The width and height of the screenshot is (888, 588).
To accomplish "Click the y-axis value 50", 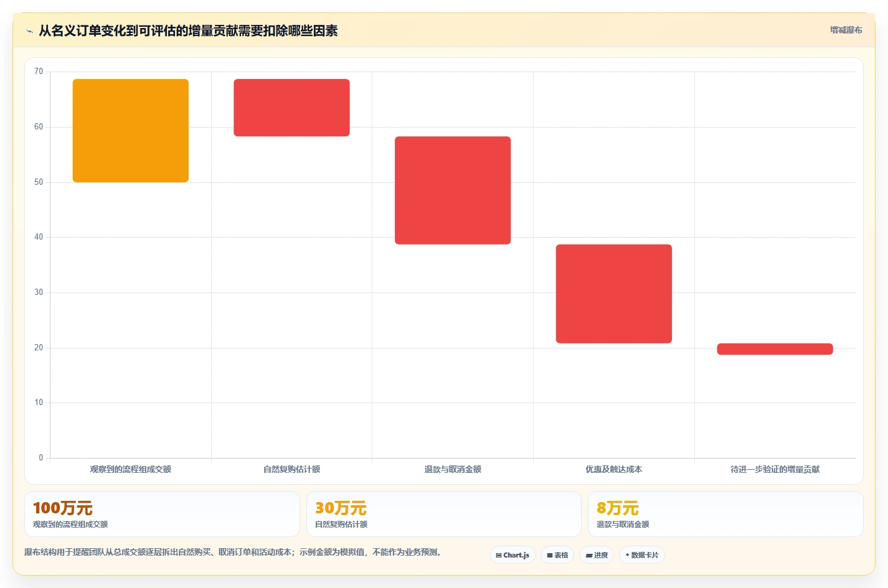I will pyautogui.click(x=39, y=182).
